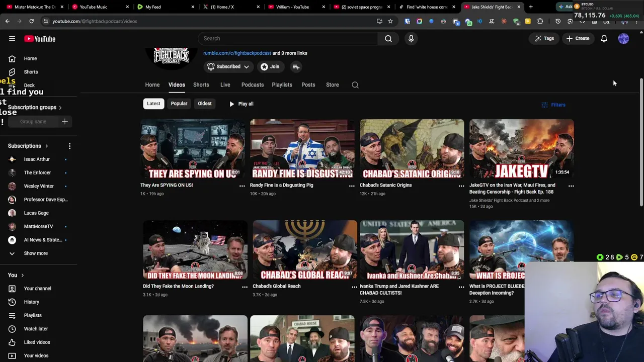Go back with the browser arrow
Image resolution: width=644 pixels, height=362 pixels.
tap(7, 21)
